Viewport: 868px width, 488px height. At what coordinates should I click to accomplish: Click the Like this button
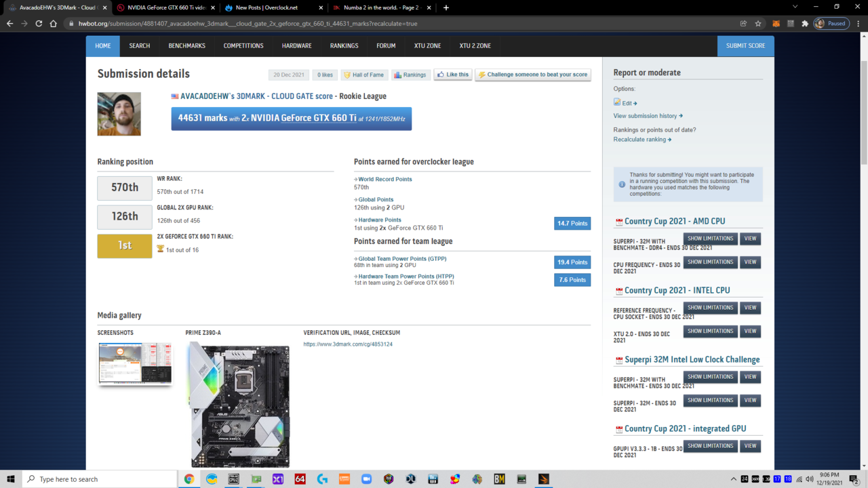click(x=452, y=75)
